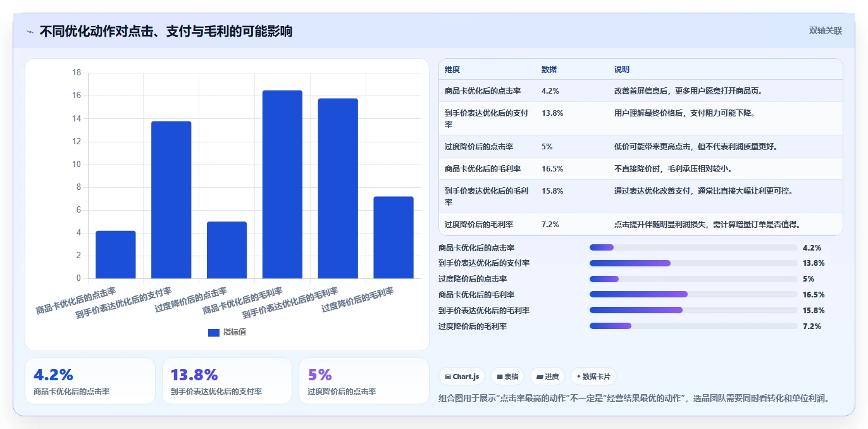Click the y-axis label 18
Viewport: 868px width, 429px height.
pos(77,73)
